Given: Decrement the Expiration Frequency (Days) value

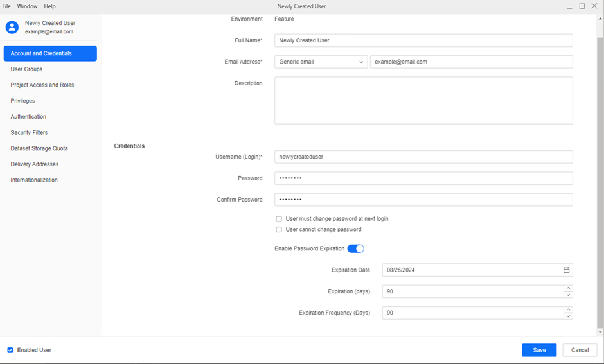Looking at the screenshot, I should click(568, 316).
